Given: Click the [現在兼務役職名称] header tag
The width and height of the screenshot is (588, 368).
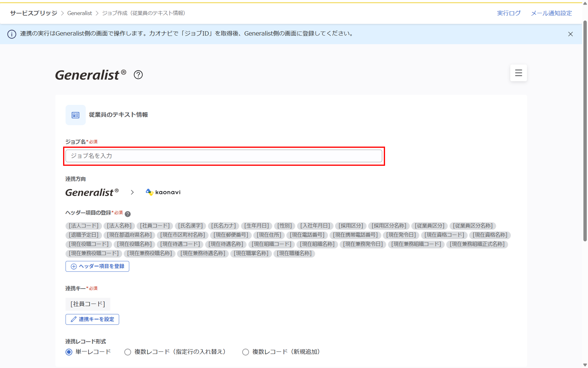Looking at the screenshot, I should [149, 253].
